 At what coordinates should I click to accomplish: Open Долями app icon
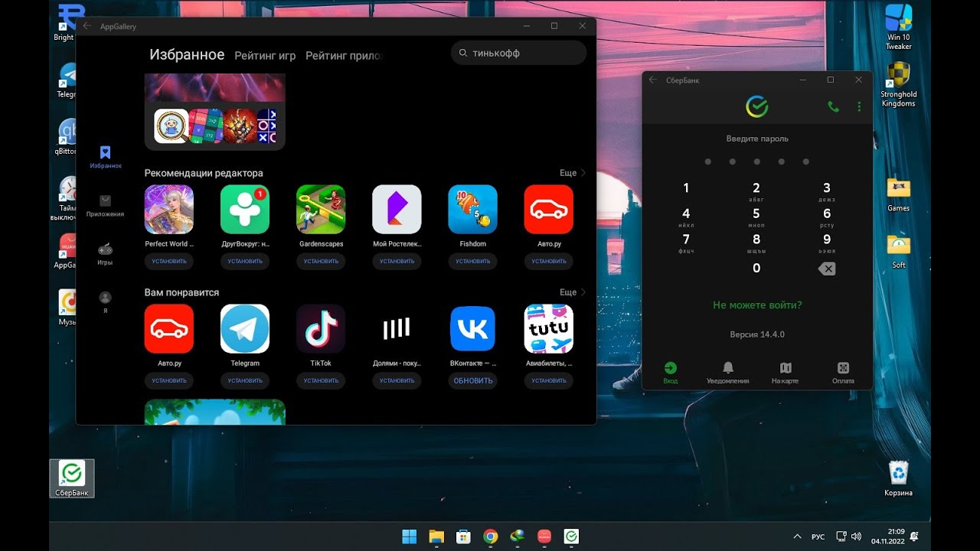(x=397, y=328)
